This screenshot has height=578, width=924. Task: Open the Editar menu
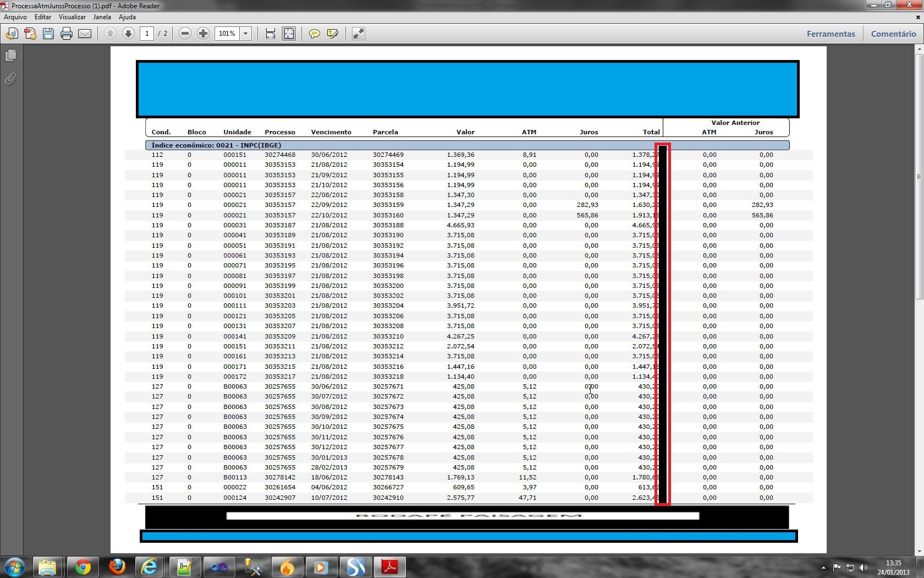pyautogui.click(x=43, y=17)
